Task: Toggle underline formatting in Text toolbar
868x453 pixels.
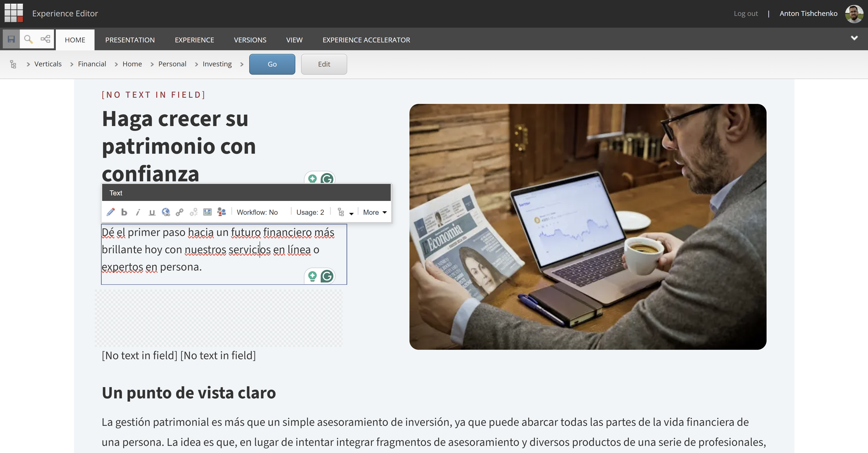Action: (x=152, y=212)
